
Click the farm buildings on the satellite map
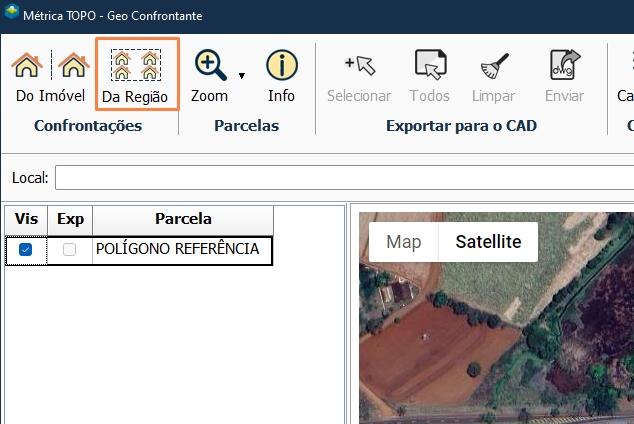396,293
